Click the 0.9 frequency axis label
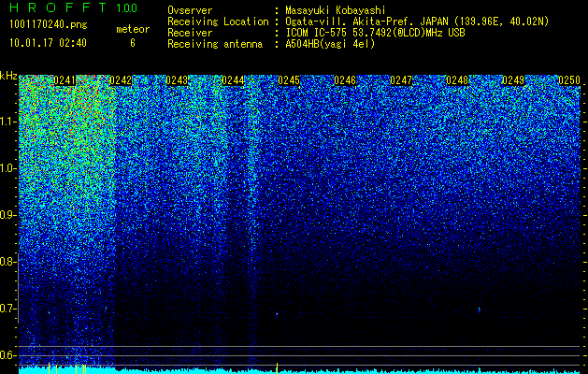588x374 pixels. pyautogui.click(x=8, y=215)
